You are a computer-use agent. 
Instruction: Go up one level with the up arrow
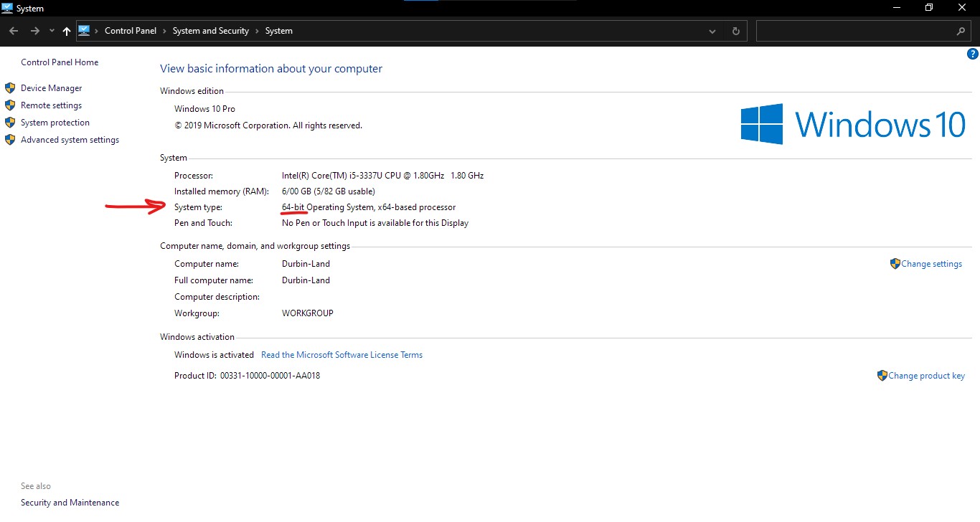67,31
